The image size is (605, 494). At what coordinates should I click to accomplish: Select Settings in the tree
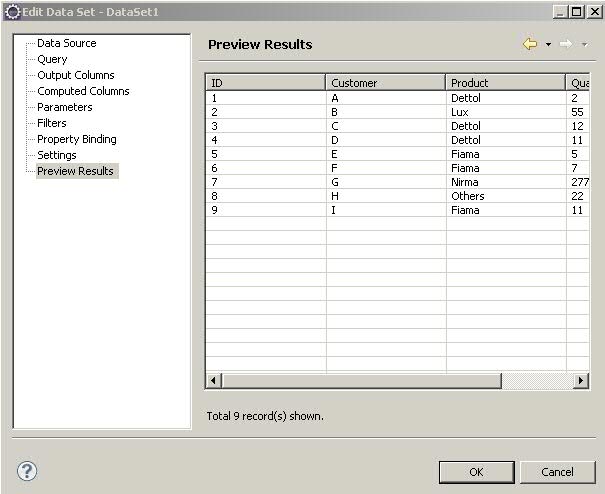57,155
